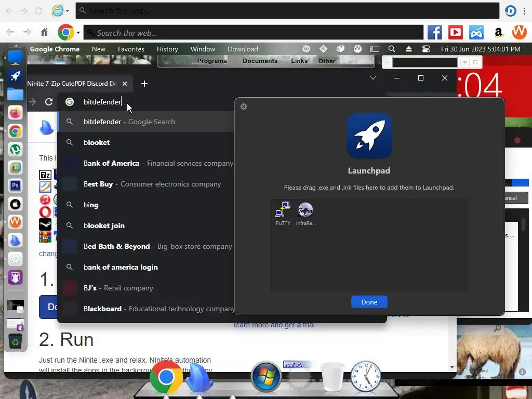Screen dimensions: 532x399
Task: Close the Launchpad dialog with the x icon
Action: (x=244, y=107)
